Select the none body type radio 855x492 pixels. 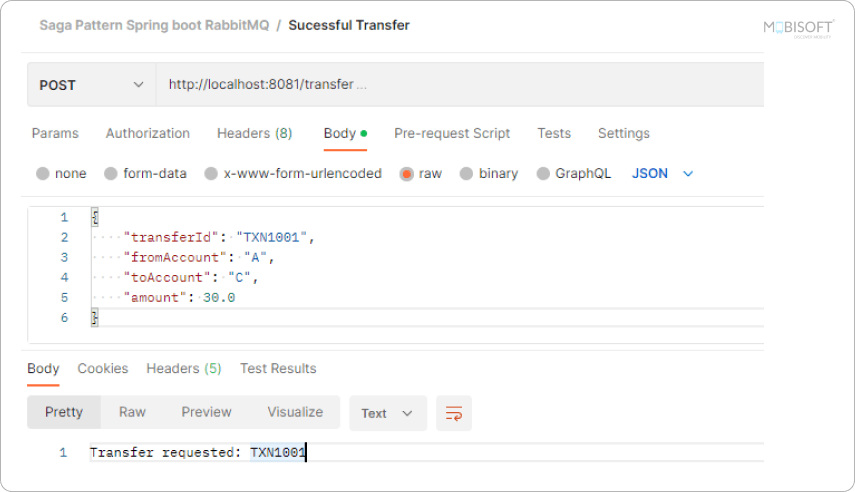pyautogui.click(x=43, y=173)
